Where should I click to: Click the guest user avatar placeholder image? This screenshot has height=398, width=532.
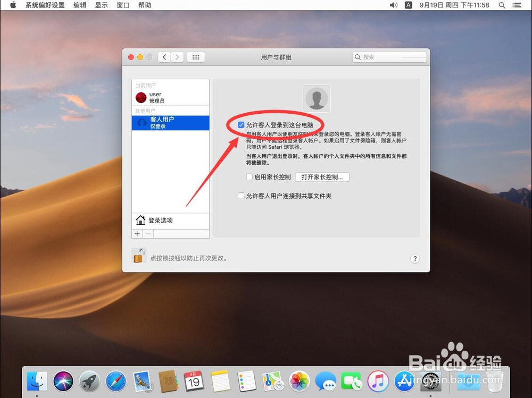coord(317,98)
